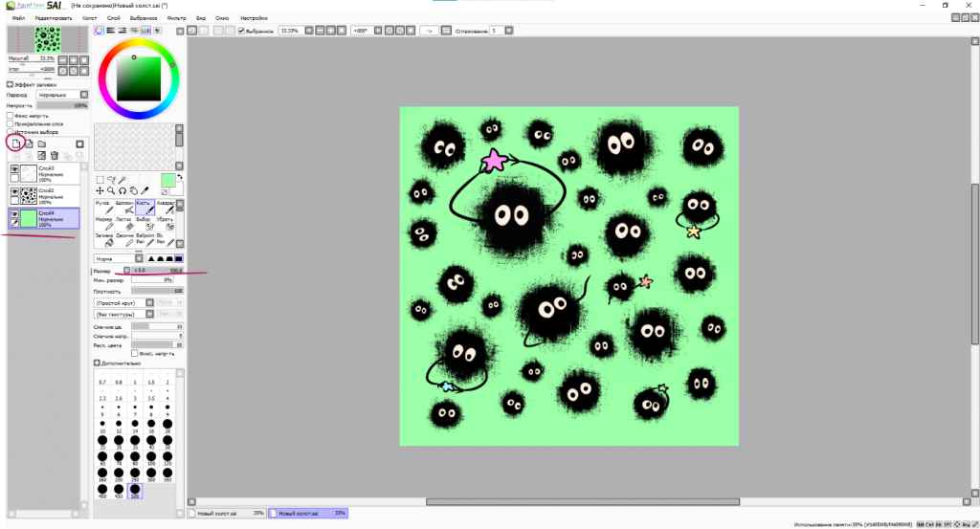This screenshot has height=529, width=980.
Task: Swap foreground and background colors
Action: pyautogui.click(x=180, y=177)
